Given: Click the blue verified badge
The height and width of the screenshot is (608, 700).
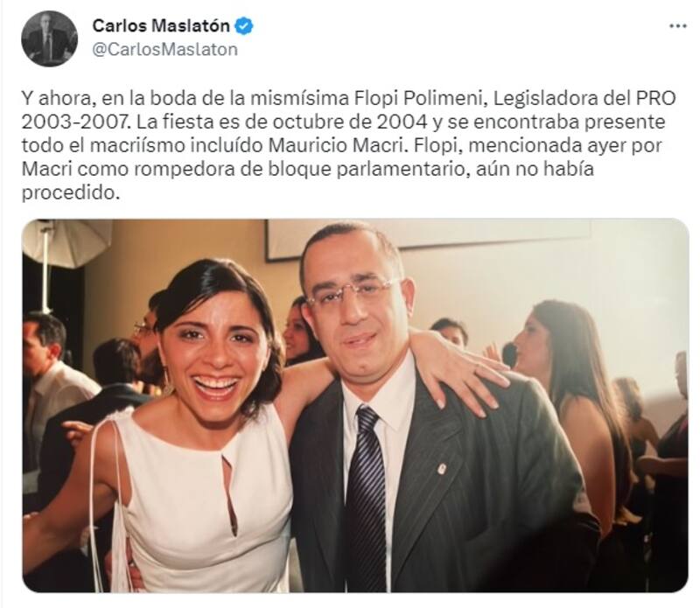Looking at the screenshot, I should click(x=244, y=26).
